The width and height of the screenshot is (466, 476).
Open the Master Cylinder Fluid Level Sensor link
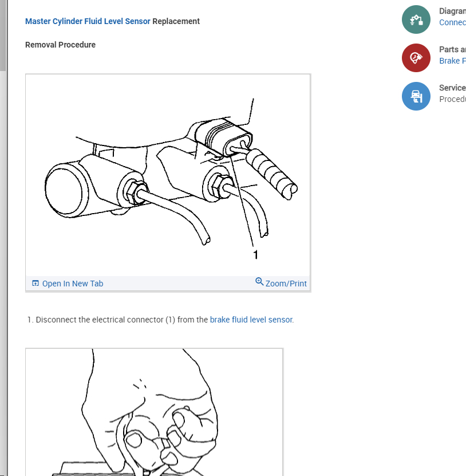tap(88, 21)
